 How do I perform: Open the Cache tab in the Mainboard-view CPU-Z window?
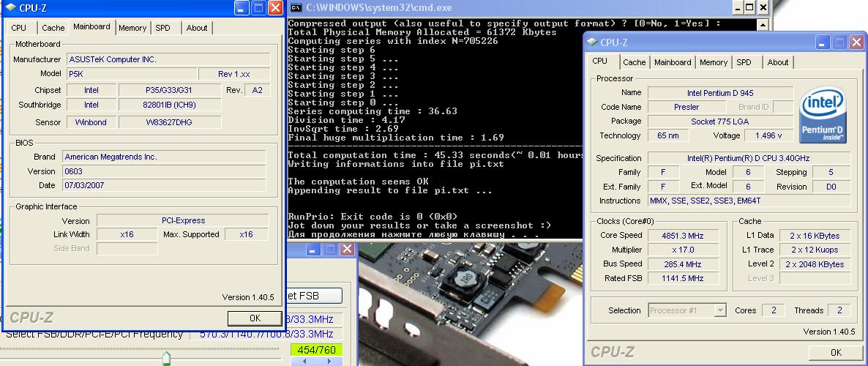(x=53, y=28)
